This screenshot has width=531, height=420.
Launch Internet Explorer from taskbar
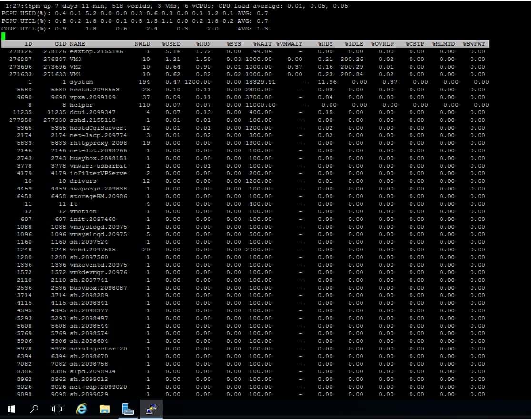[81, 409]
